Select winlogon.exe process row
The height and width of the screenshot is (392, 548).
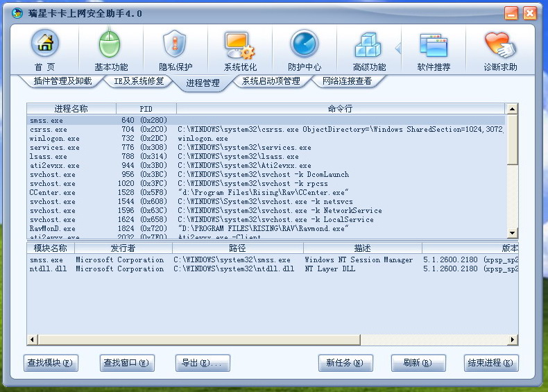[266, 139]
